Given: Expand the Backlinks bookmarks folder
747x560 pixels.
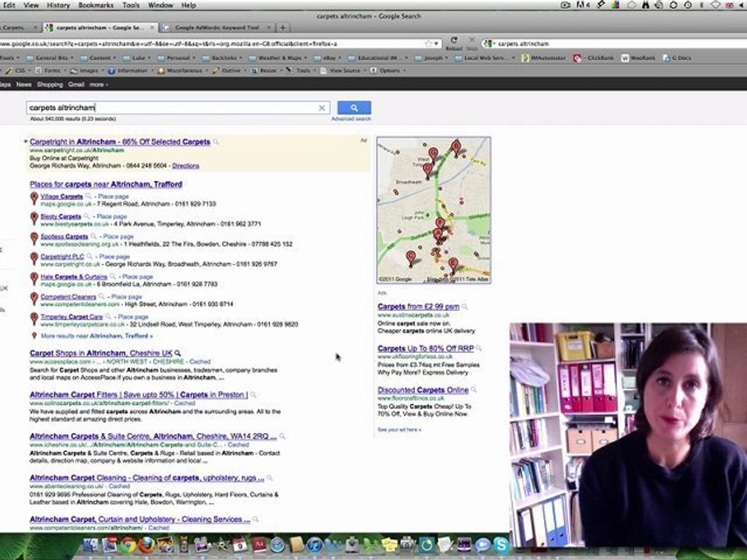Looking at the screenshot, I should [223, 58].
